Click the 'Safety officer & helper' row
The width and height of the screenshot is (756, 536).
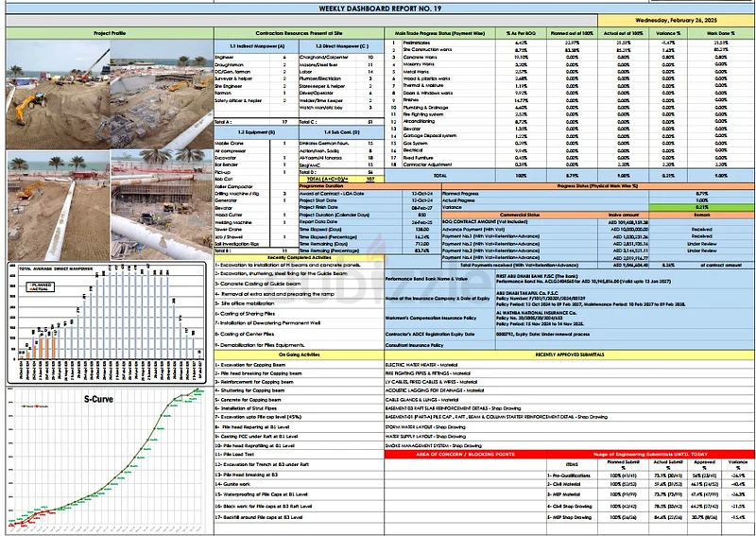pyautogui.click(x=256, y=101)
